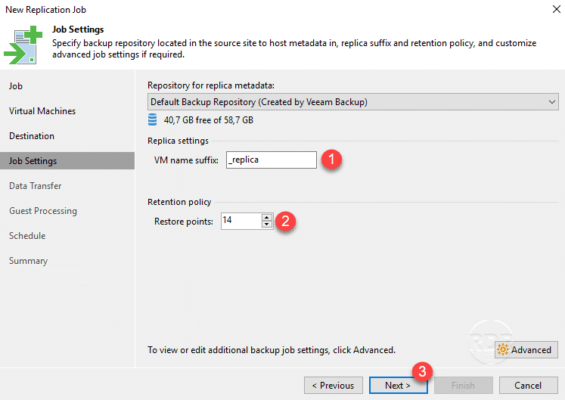Click the 'VM name suffix:' label
The image size is (565, 400).
[186, 160]
